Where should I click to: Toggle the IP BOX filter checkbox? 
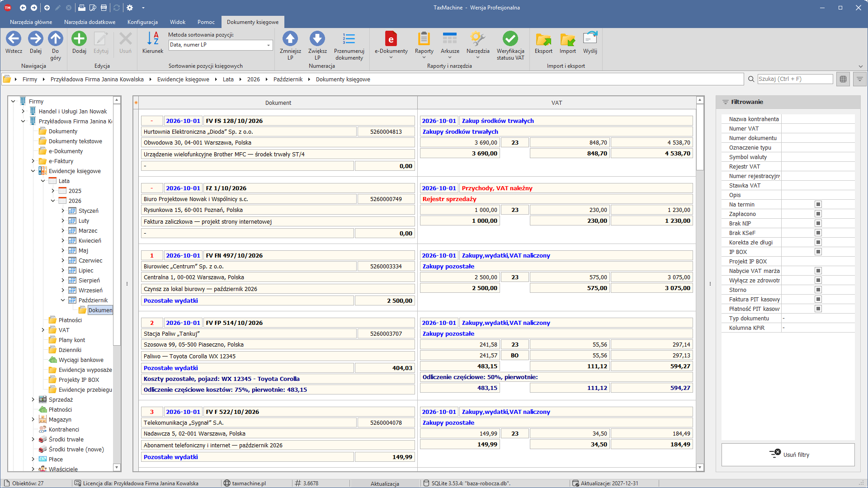(x=818, y=252)
